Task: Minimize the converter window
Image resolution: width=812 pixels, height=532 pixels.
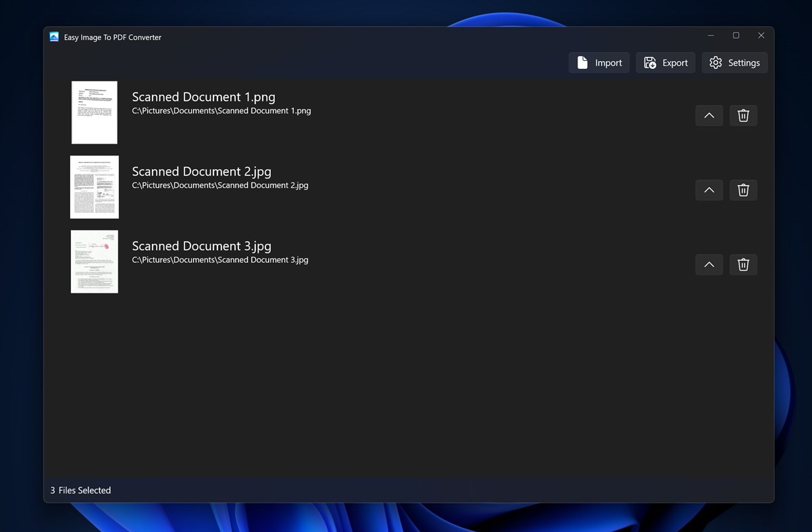Action: (711, 36)
